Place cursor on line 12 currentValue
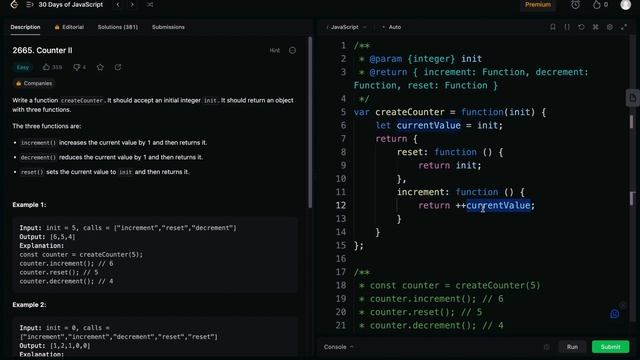 (x=498, y=205)
